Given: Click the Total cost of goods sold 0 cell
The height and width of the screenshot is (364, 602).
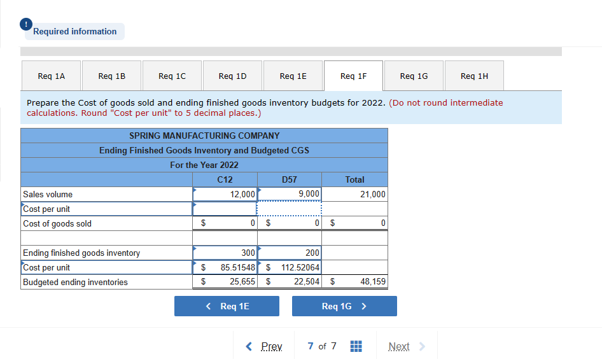Looking at the screenshot, I should [x=354, y=223].
